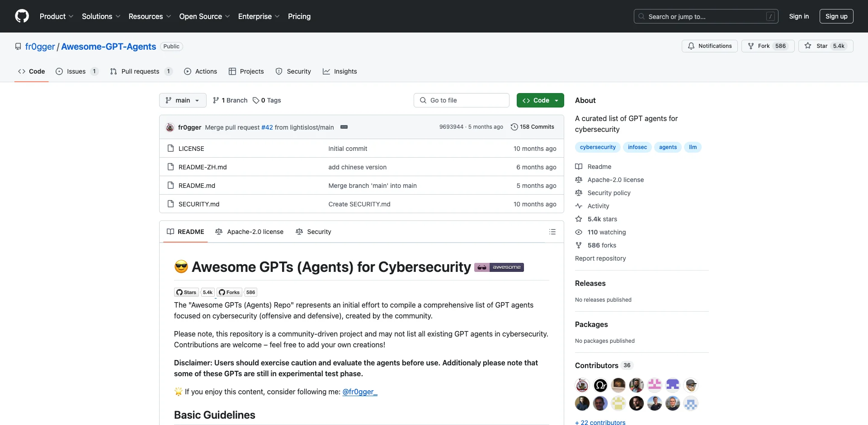Click the GitHub Stars badge in README
868x425 pixels.
pos(193,292)
